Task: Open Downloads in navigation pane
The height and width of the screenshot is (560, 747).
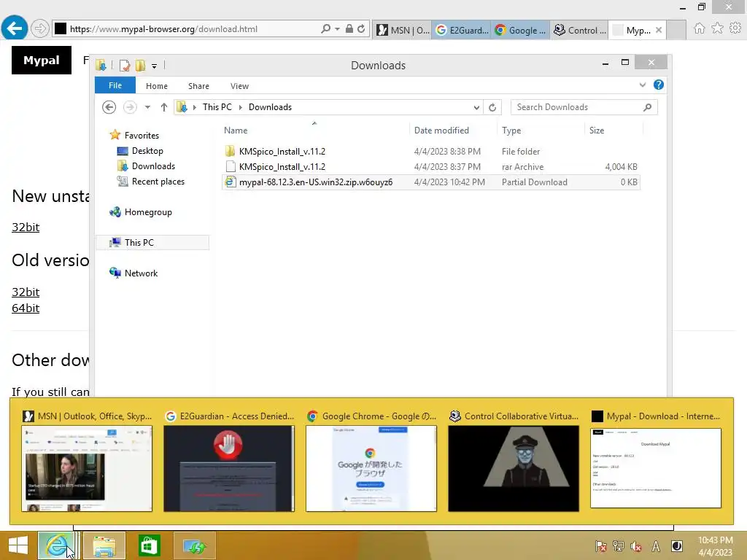Action: coord(146,166)
